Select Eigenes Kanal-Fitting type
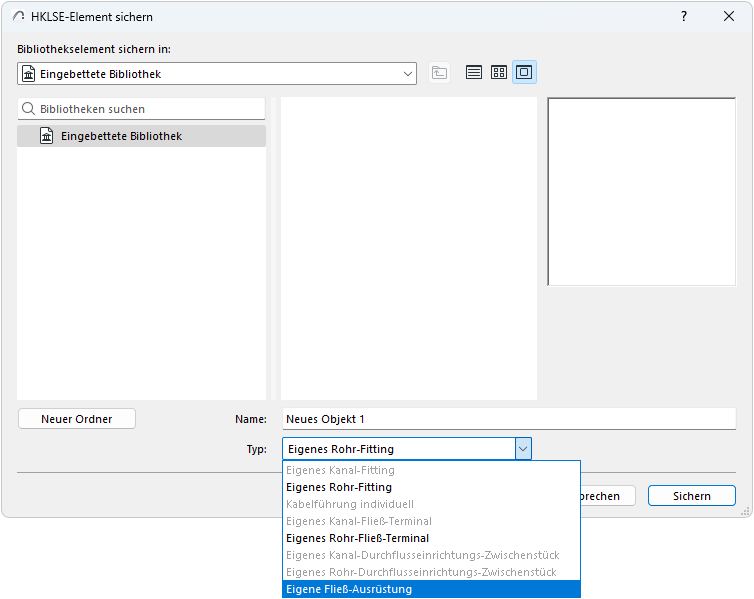754x599 pixels. pyautogui.click(x=431, y=470)
